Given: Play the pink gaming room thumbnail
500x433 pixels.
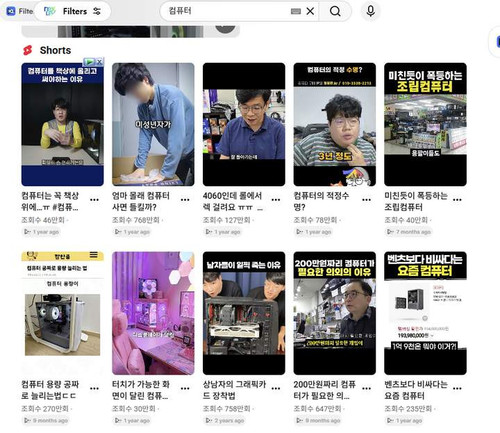Looking at the screenshot, I should click(153, 313).
